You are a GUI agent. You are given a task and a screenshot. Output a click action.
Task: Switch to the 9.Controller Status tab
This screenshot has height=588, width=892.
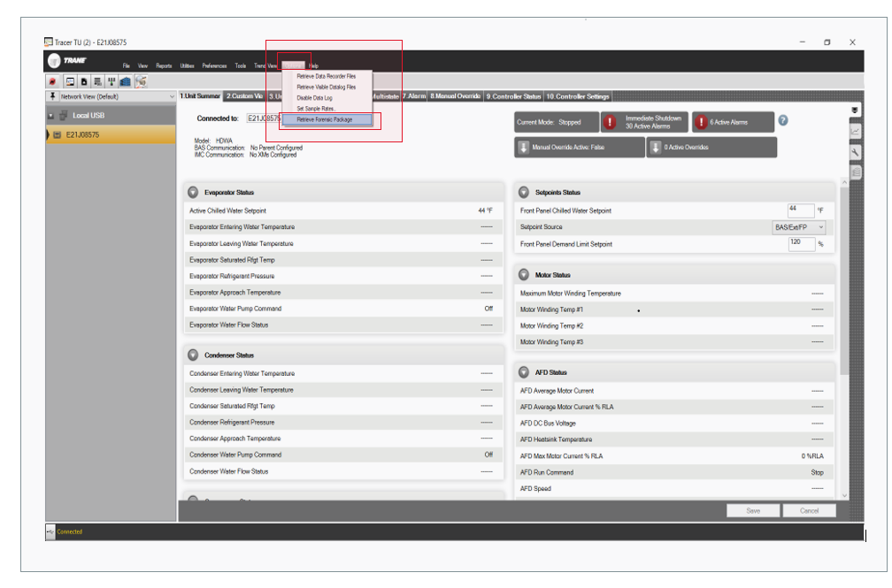(513, 96)
